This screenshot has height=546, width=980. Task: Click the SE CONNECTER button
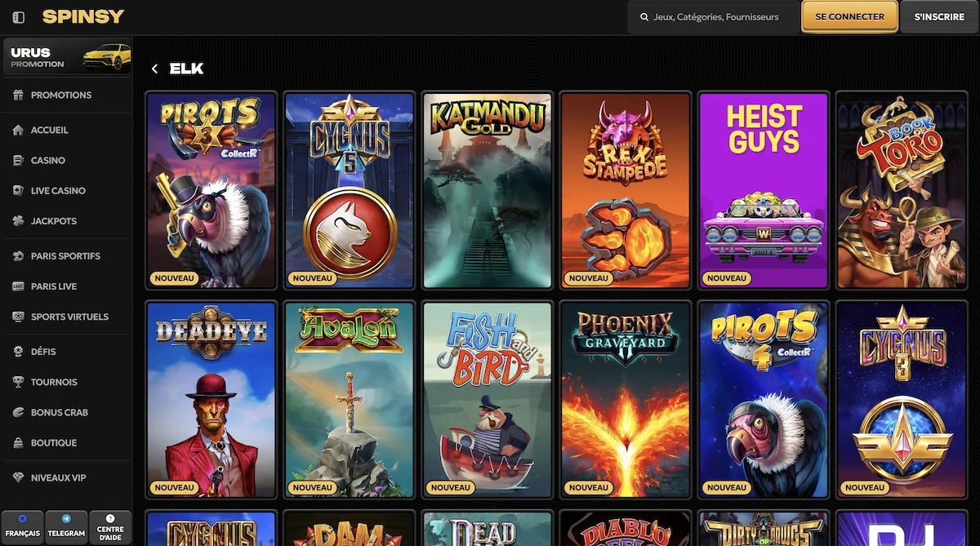click(849, 16)
